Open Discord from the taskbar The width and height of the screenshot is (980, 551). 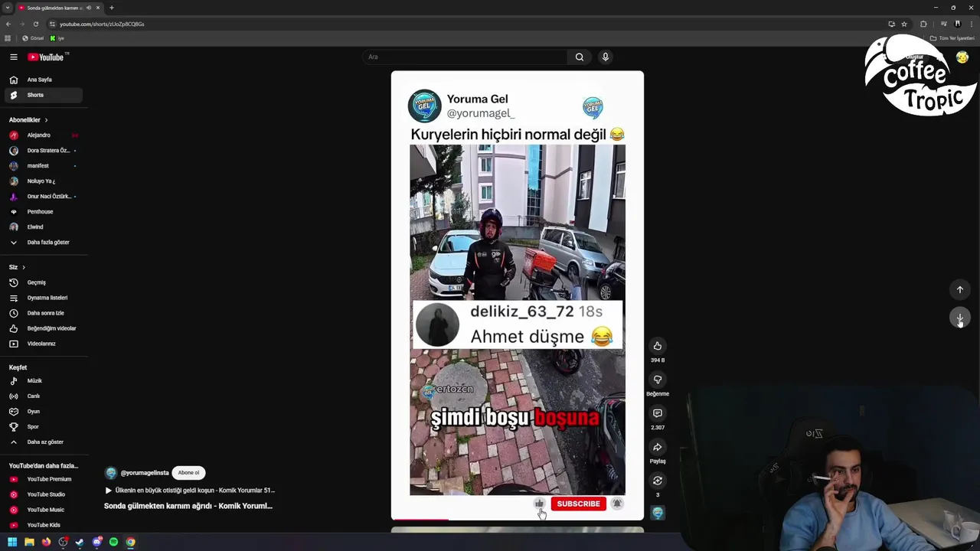point(96,542)
